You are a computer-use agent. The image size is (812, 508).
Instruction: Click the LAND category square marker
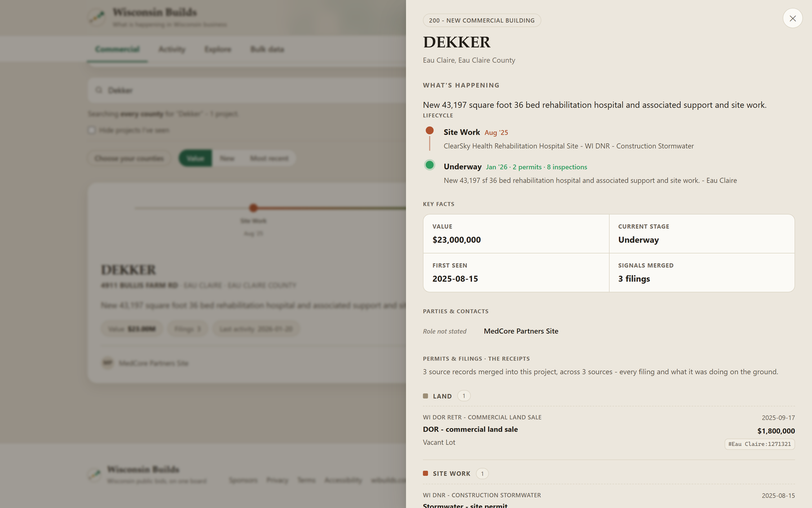point(425,396)
